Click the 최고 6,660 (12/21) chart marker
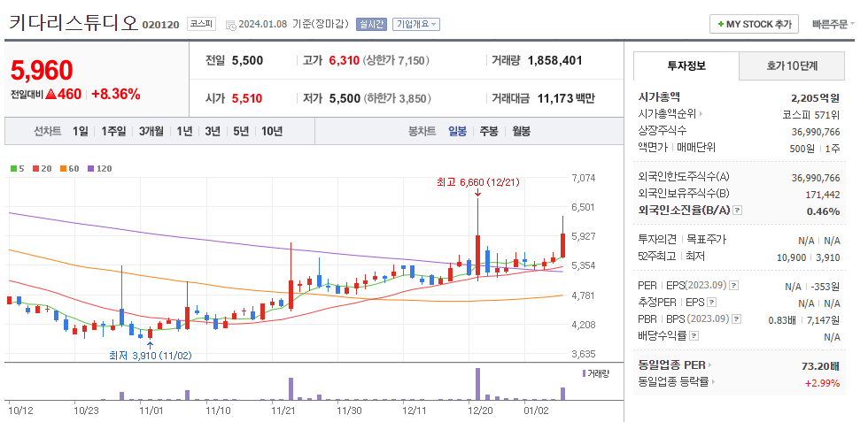The width and height of the screenshot is (868, 422). tap(477, 182)
